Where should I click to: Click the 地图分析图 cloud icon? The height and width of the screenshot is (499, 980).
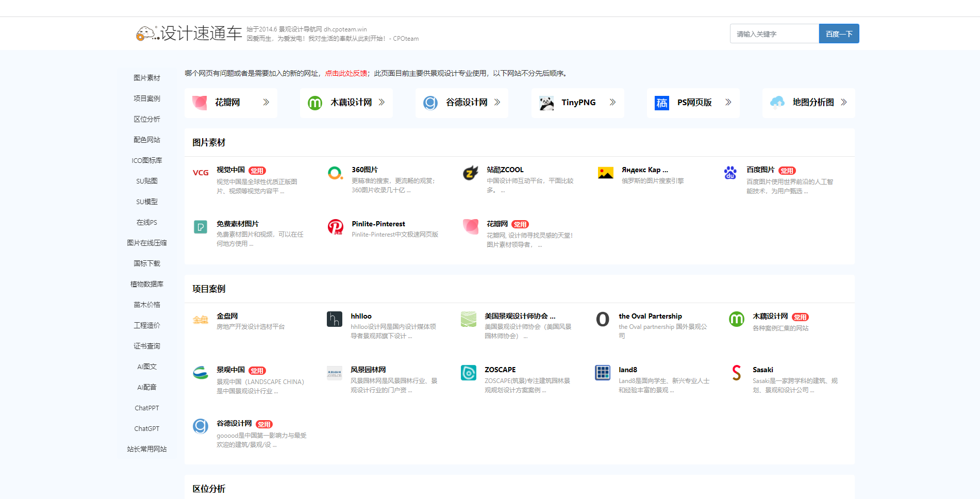(777, 103)
